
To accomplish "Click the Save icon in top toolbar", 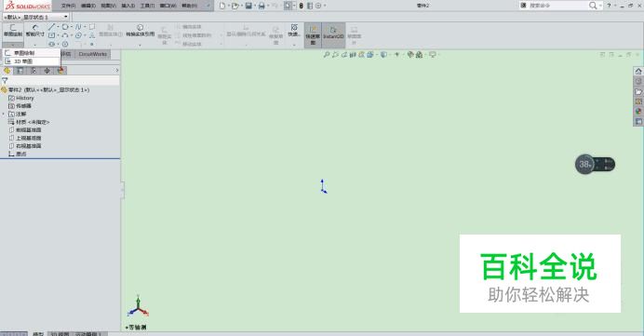I will coord(248,6).
